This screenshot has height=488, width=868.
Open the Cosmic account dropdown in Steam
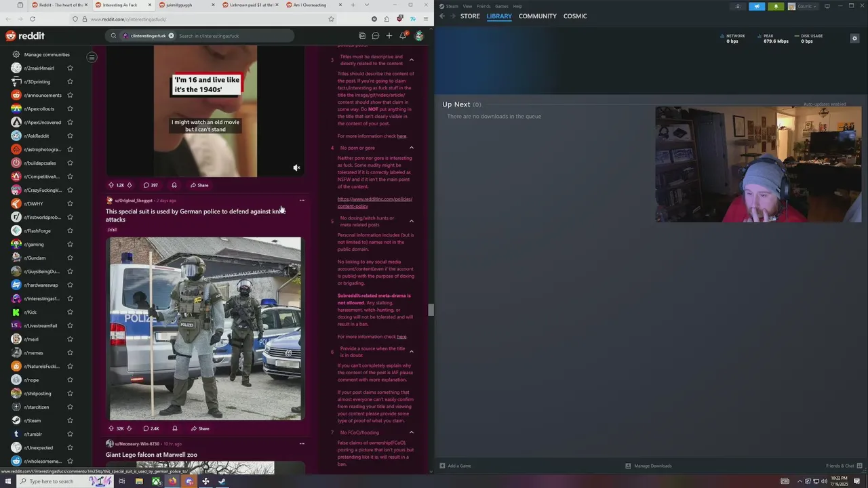point(804,6)
